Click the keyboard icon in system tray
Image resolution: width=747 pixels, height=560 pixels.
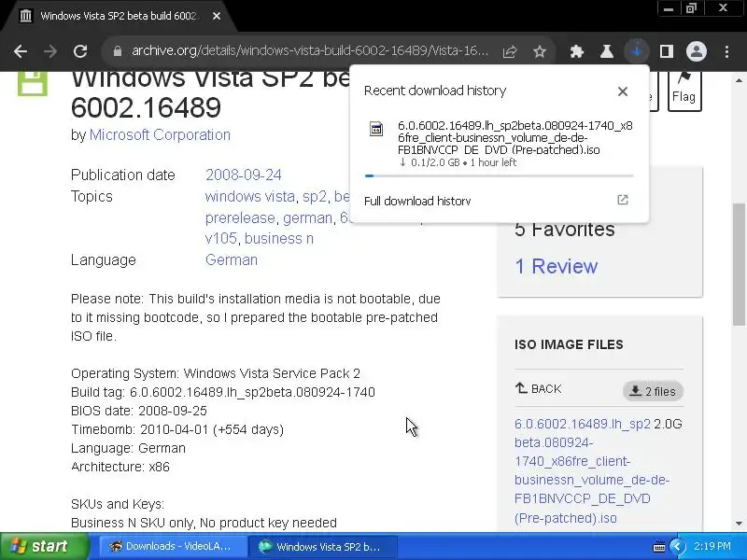pyautogui.click(x=659, y=547)
